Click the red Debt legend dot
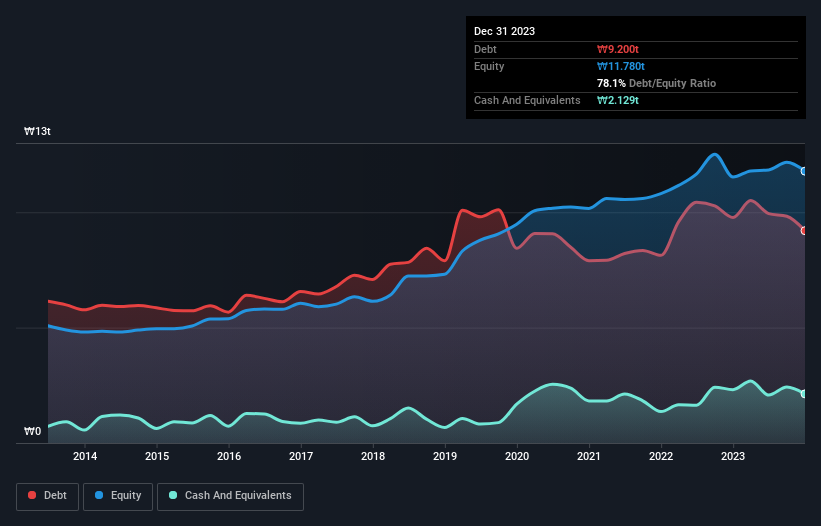 32,495
